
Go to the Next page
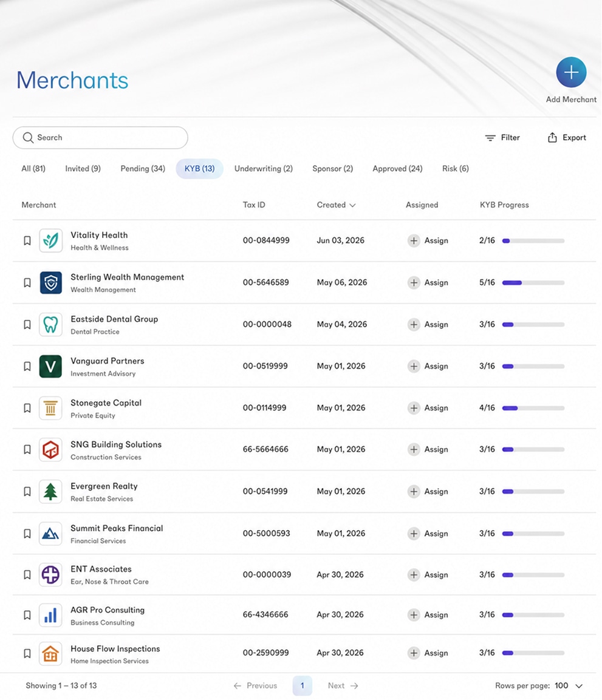tap(343, 685)
